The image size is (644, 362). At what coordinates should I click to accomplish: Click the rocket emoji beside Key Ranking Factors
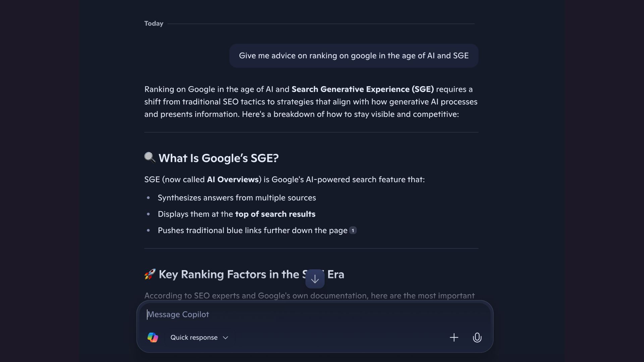(150, 274)
